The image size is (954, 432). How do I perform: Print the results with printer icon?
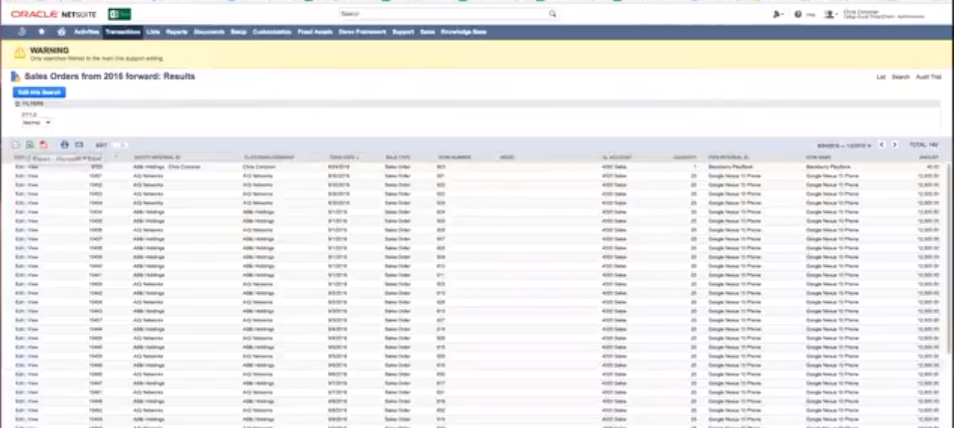pyautogui.click(x=64, y=145)
